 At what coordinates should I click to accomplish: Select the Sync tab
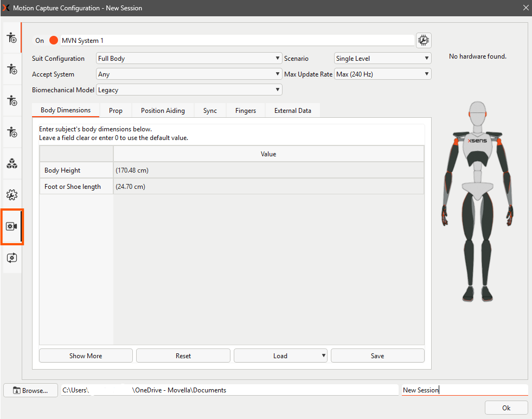(x=210, y=111)
